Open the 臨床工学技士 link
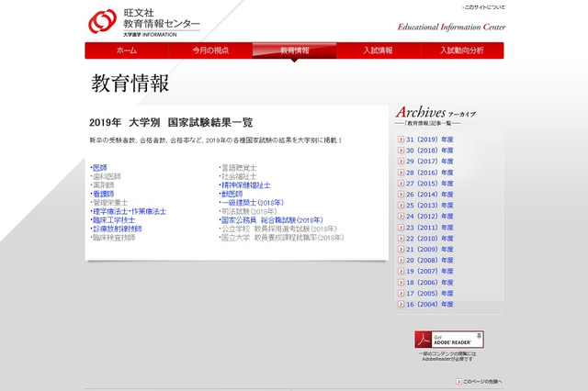The width and height of the screenshot is (588, 391). pos(114,220)
